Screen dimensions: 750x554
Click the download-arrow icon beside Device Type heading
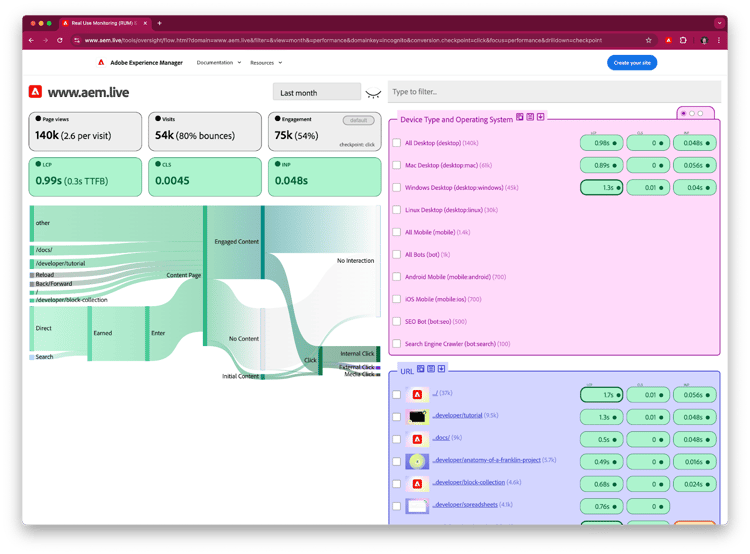540,117
